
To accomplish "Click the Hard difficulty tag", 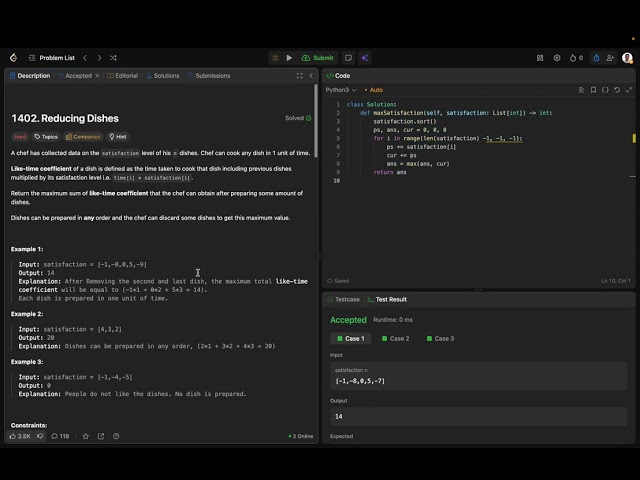I will [20, 137].
